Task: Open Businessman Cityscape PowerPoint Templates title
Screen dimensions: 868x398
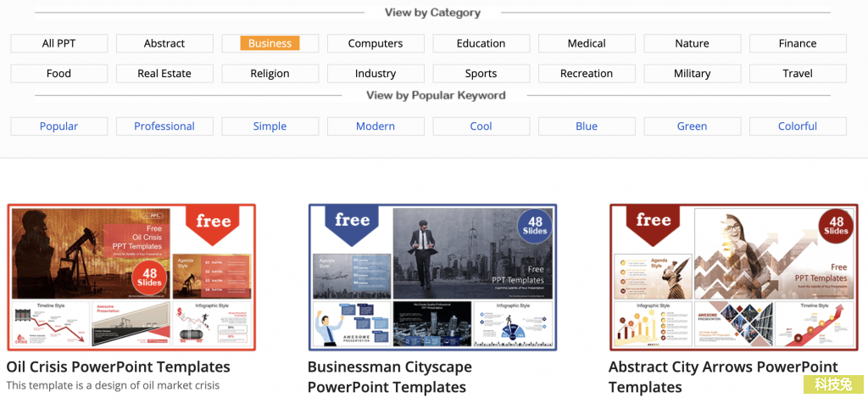Action: 390,377
